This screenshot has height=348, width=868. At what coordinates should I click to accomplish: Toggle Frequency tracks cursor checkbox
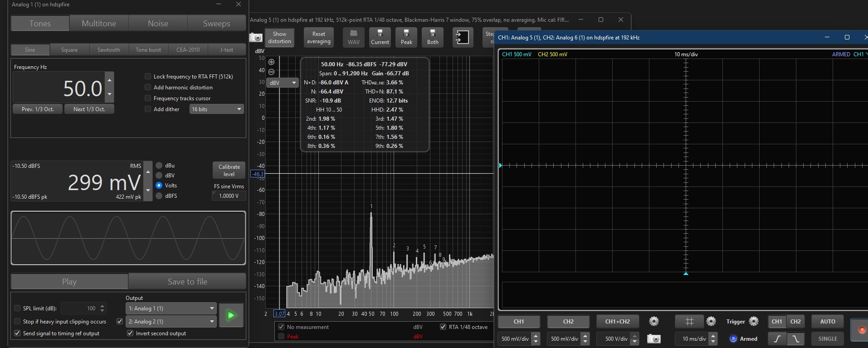148,98
